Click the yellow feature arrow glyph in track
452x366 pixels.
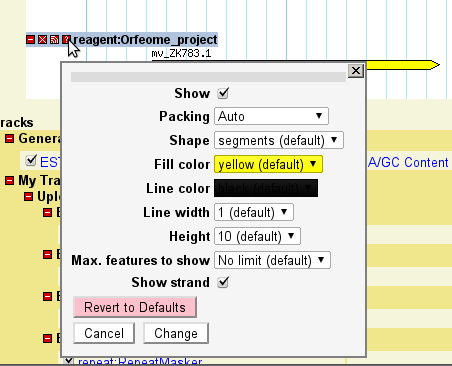[403, 65]
